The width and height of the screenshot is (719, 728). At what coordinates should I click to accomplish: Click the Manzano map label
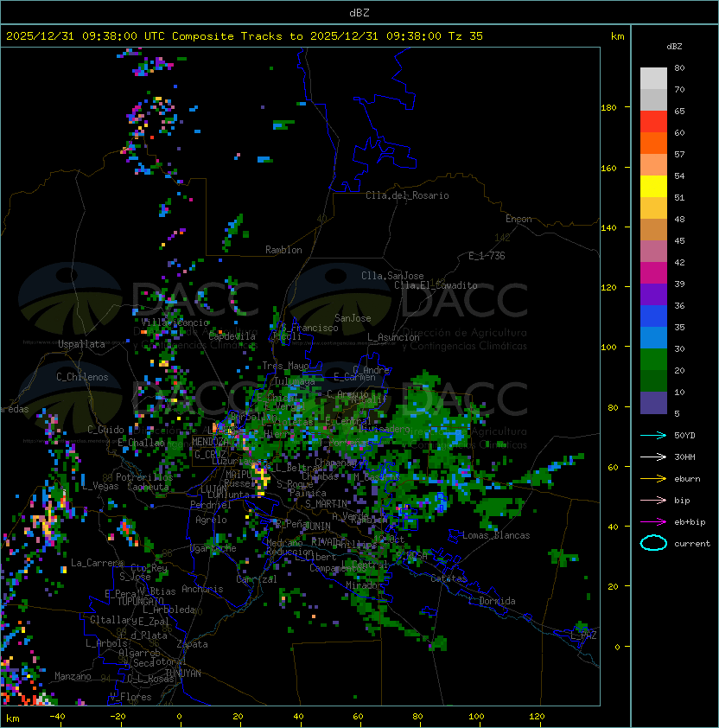coord(73,676)
